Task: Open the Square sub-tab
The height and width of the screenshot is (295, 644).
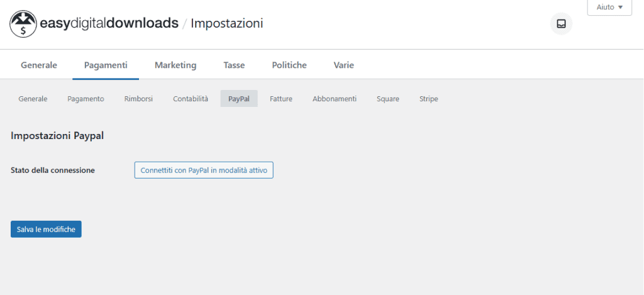Action: pos(387,99)
